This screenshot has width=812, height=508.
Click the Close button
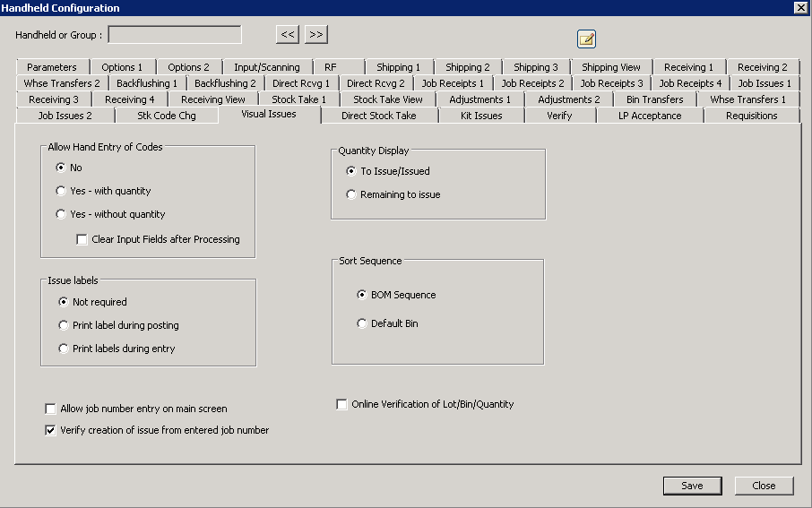click(764, 486)
